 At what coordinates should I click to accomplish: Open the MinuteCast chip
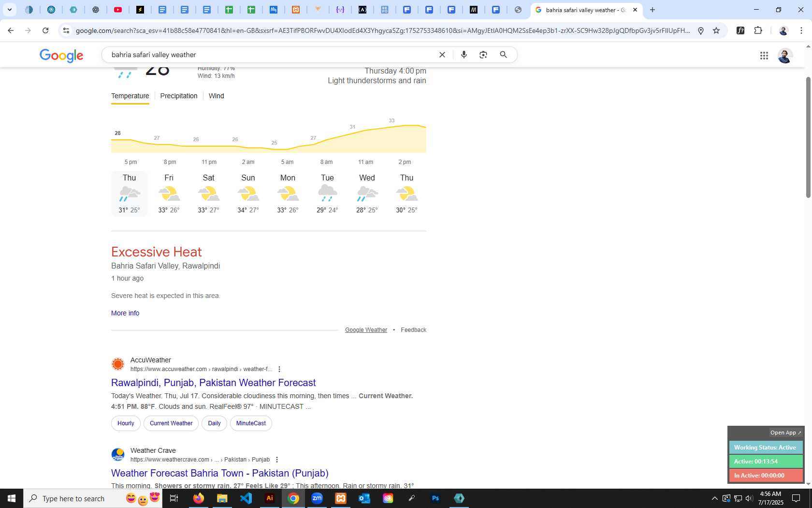(251, 423)
